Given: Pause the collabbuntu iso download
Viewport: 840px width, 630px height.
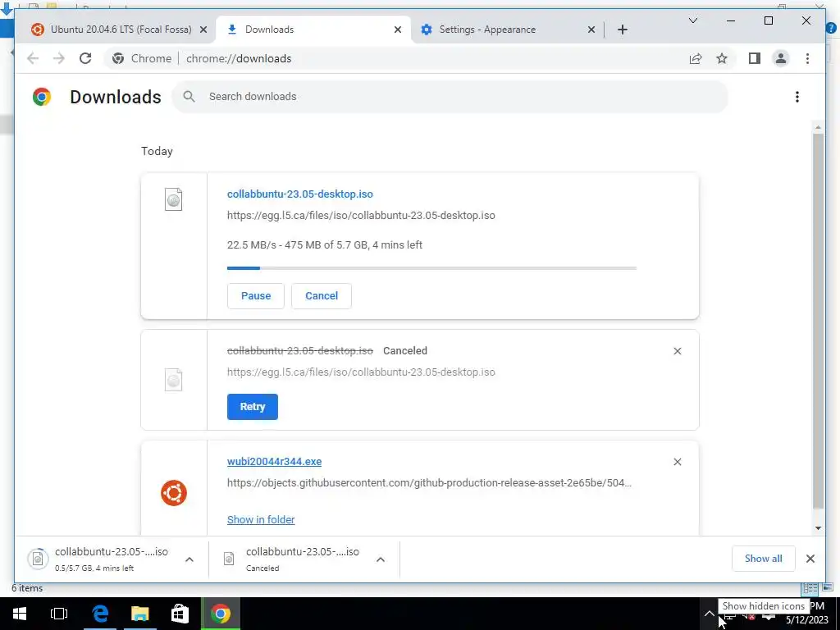Looking at the screenshot, I should (x=256, y=295).
